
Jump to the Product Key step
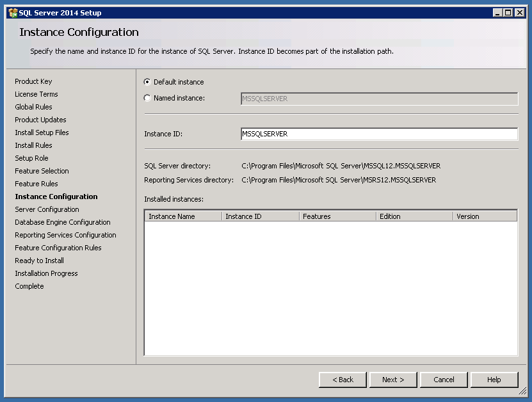click(33, 81)
